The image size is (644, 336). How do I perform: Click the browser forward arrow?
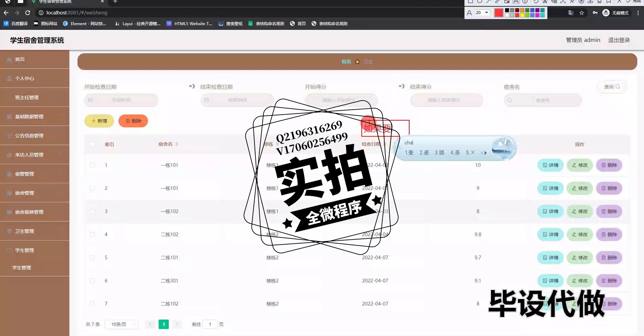pyautogui.click(x=17, y=13)
